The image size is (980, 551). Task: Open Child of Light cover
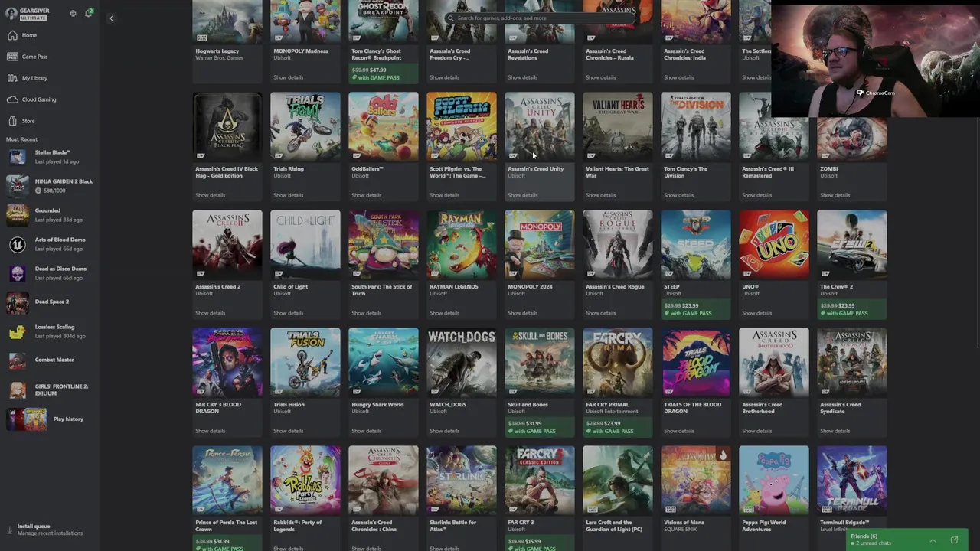pos(305,245)
